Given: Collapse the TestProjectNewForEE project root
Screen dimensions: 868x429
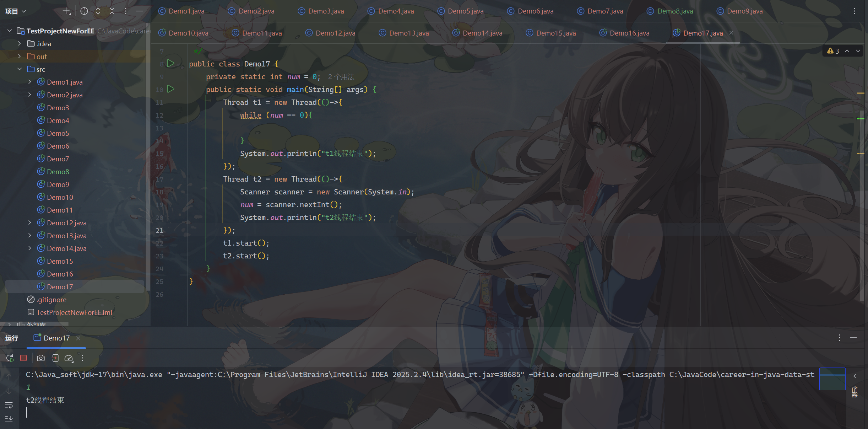Looking at the screenshot, I should (x=9, y=31).
